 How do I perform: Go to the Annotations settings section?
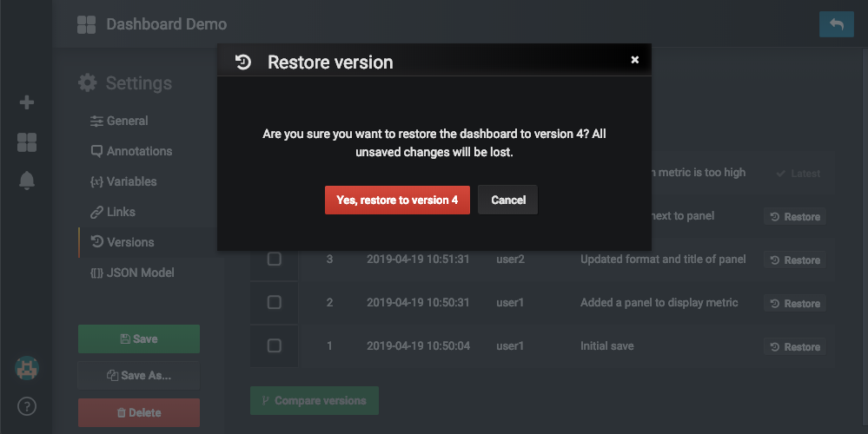[139, 151]
